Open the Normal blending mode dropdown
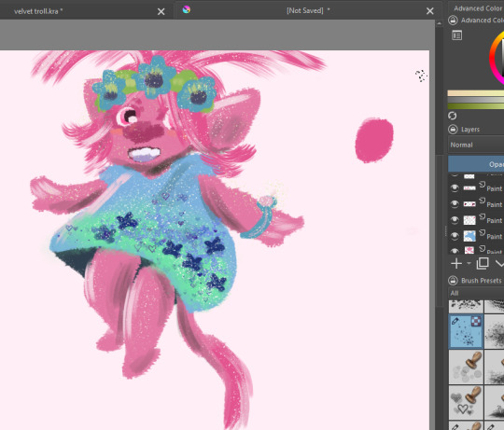This screenshot has height=430, width=504. [476, 145]
